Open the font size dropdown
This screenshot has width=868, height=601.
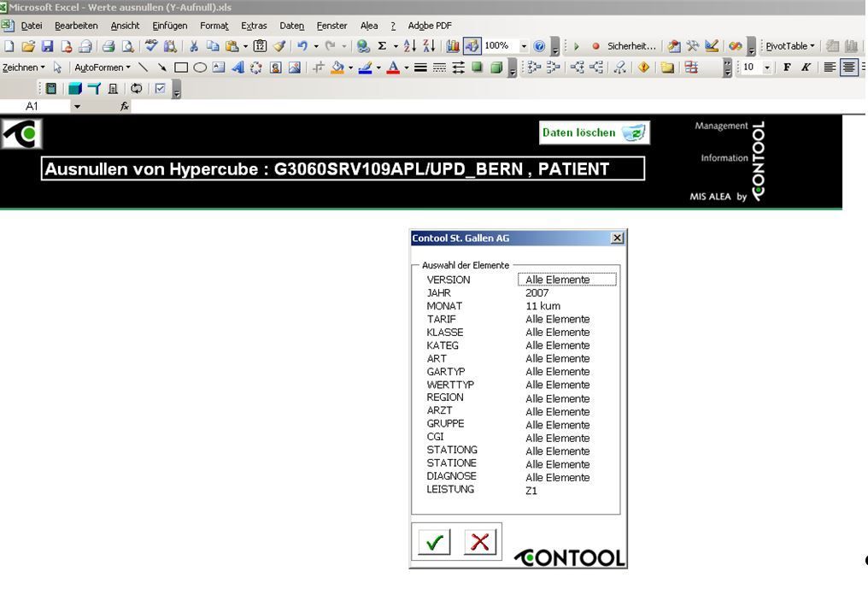click(x=766, y=68)
